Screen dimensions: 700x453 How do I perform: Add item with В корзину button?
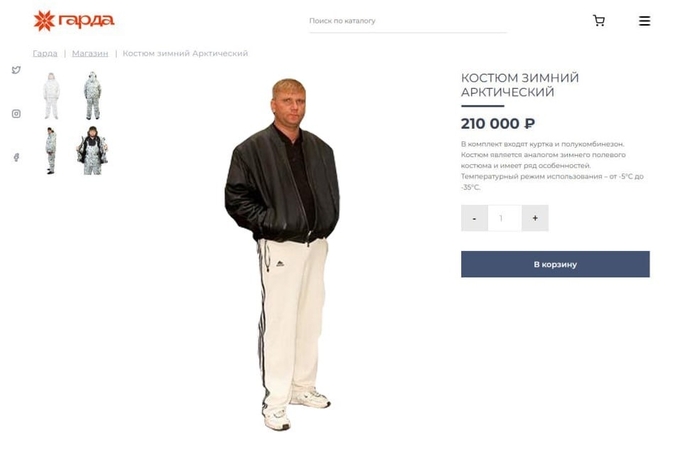pyautogui.click(x=555, y=264)
